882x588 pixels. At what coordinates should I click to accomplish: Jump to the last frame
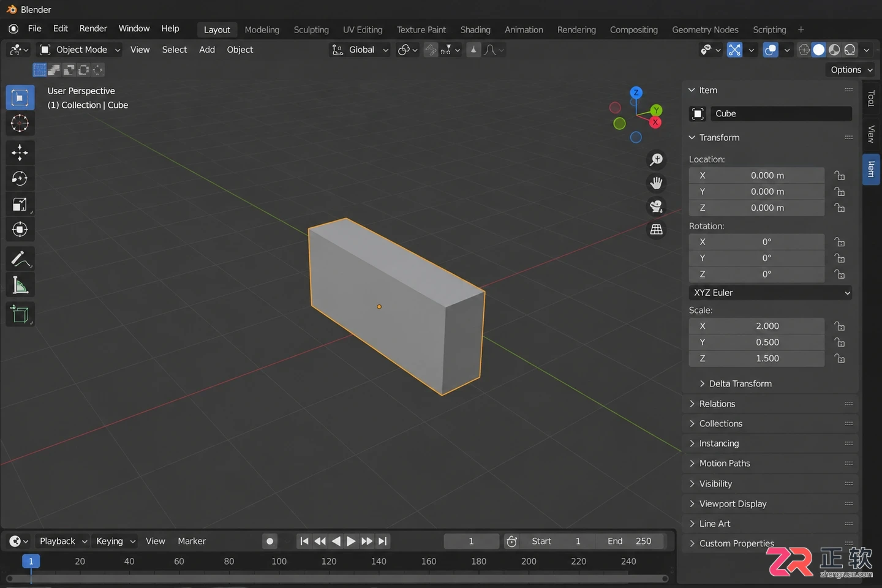click(382, 541)
